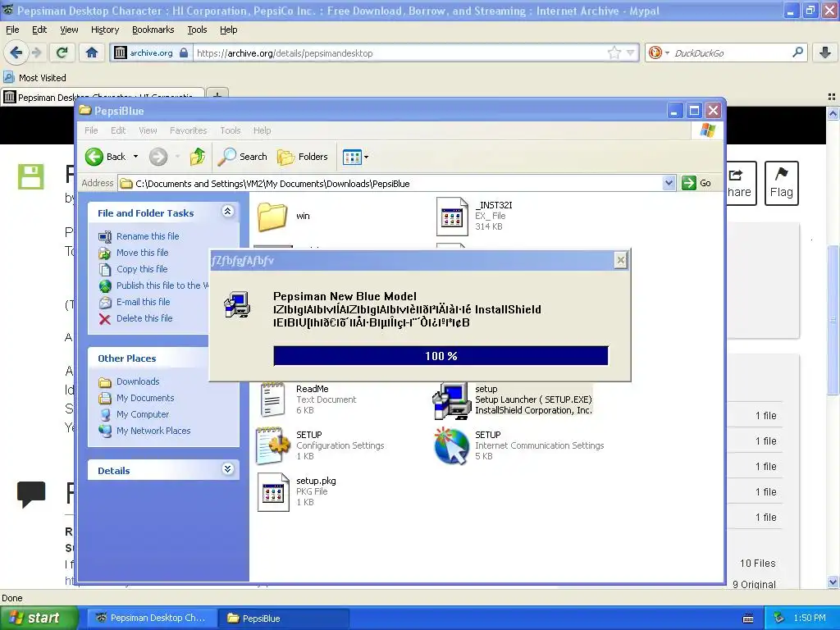Close the InstallShield progress dialog
Viewport: 840px width, 630px height.
620,260
